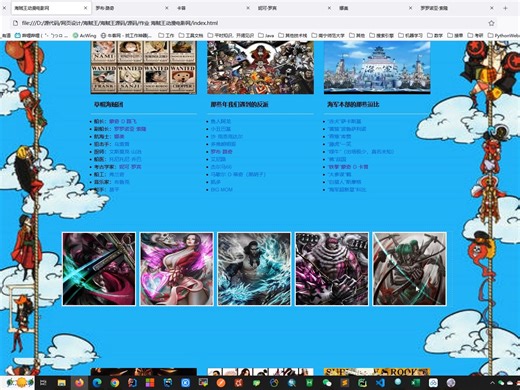Click the Boa Hancock heart artwork thumbnail
The image size is (520, 390).
click(177, 269)
